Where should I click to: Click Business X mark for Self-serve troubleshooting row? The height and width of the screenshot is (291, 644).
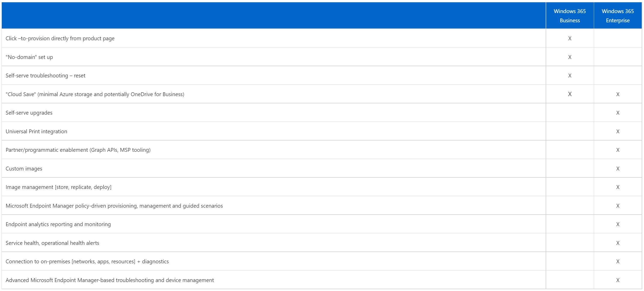[x=569, y=76]
